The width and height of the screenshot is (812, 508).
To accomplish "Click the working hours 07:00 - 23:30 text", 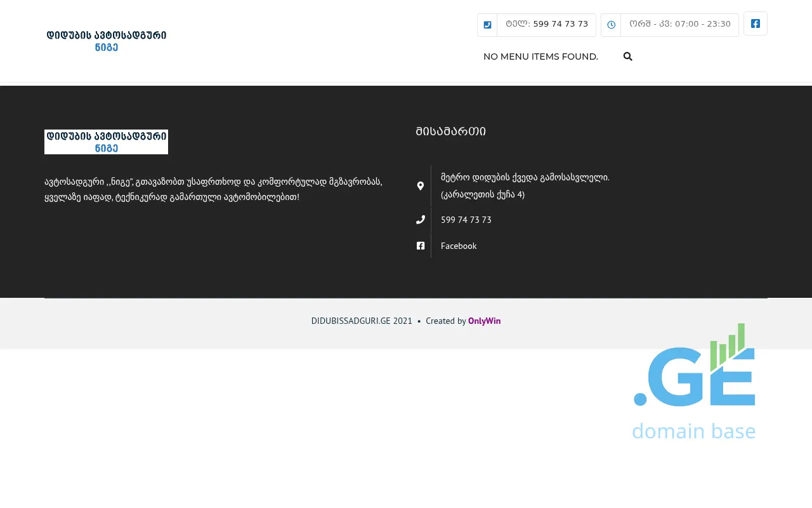I will [703, 24].
